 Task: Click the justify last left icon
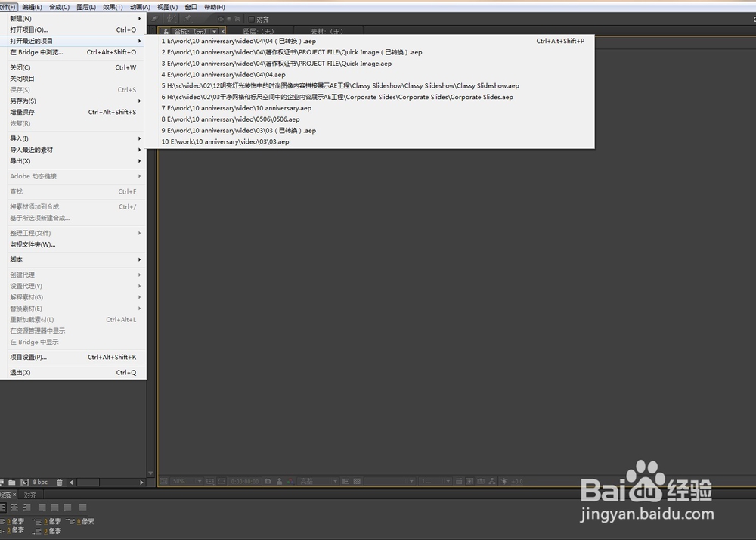coord(42,507)
